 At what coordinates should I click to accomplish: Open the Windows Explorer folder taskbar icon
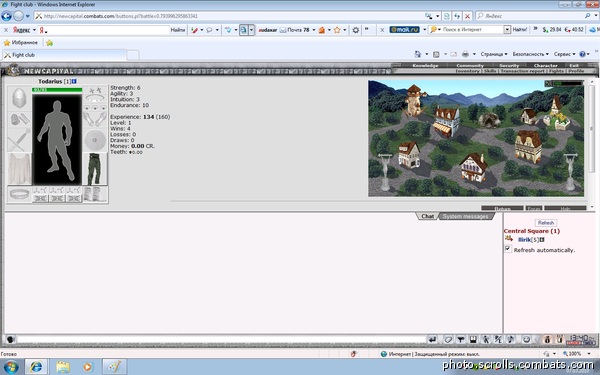63,367
